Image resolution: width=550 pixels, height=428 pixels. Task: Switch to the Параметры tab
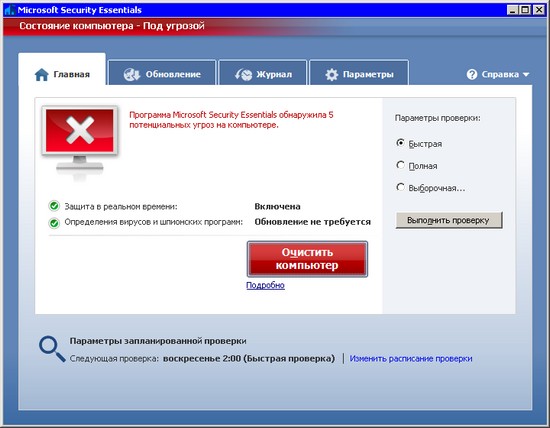359,73
